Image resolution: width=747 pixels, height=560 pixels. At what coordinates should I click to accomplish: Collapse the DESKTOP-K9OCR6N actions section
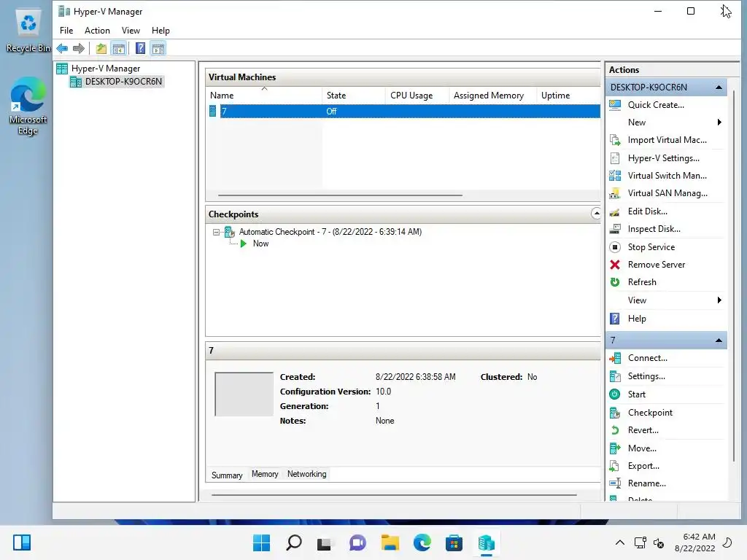719,87
